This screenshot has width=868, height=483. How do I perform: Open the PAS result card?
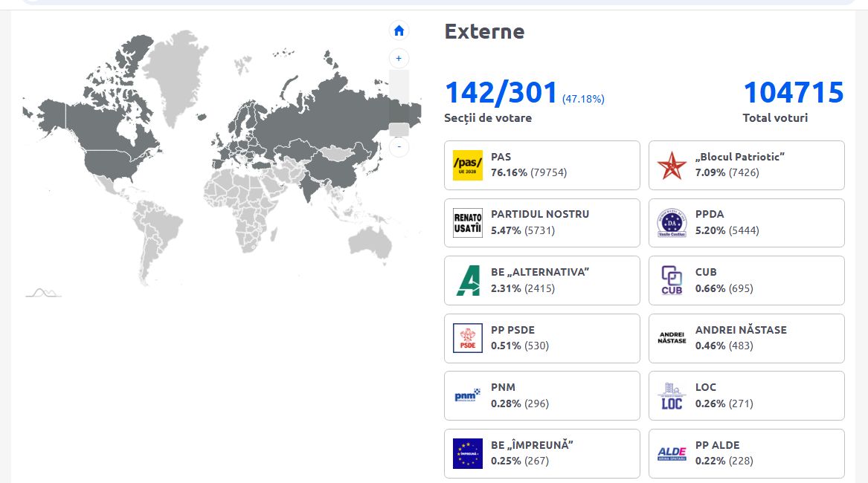542,165
